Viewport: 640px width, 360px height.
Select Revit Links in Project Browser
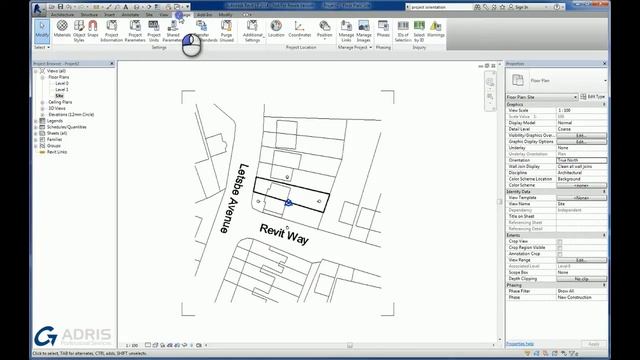point(57,152)
